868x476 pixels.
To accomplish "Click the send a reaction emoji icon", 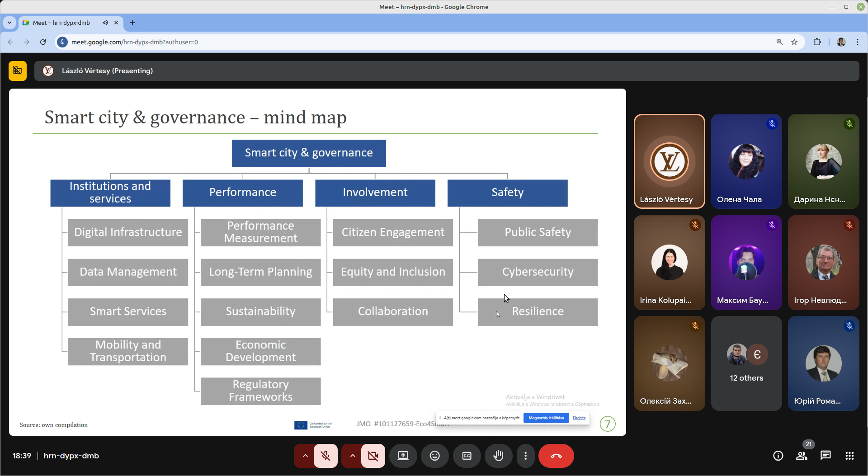I will point(434,456).
